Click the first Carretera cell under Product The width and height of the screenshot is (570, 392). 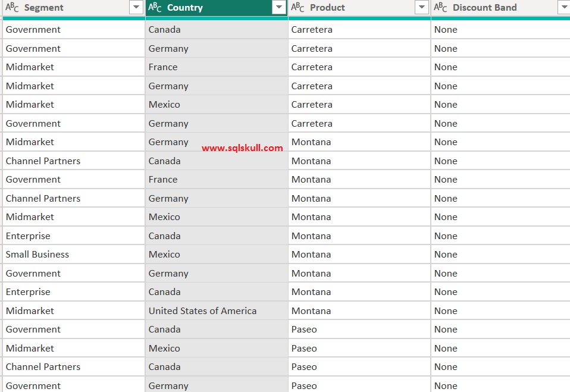[309, 29]
